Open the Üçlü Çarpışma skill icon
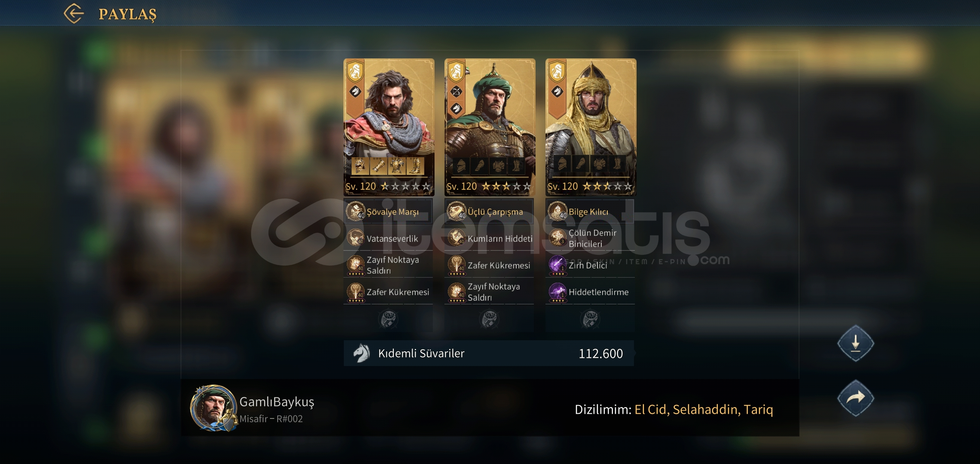980x464 pixels. pyautogui.click(x=456, y=211)
